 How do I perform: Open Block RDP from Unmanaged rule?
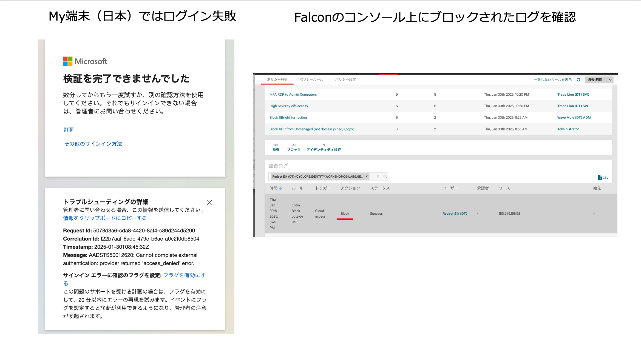click(x=312, y=129)
